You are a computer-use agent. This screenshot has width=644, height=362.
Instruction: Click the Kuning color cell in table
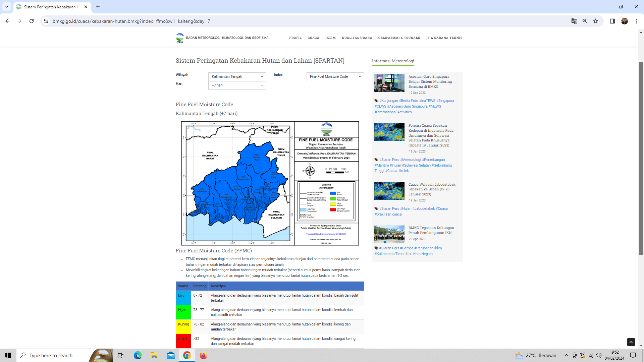183,327
